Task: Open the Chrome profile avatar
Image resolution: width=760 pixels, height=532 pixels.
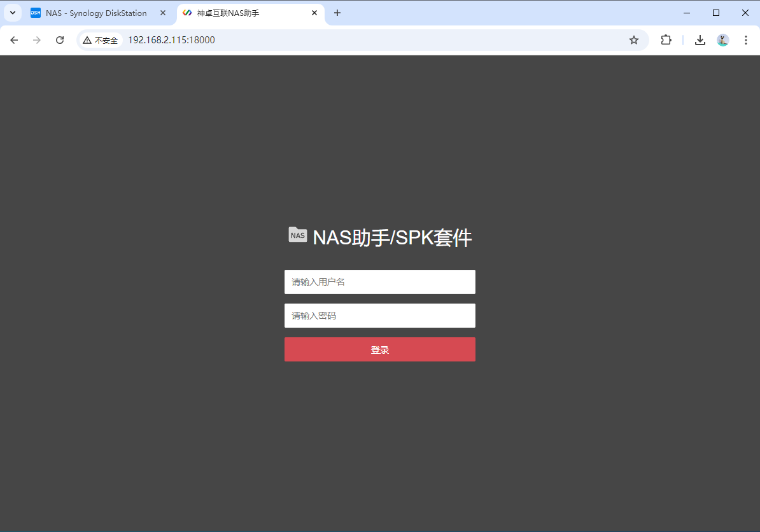Action: coord(722,40)
